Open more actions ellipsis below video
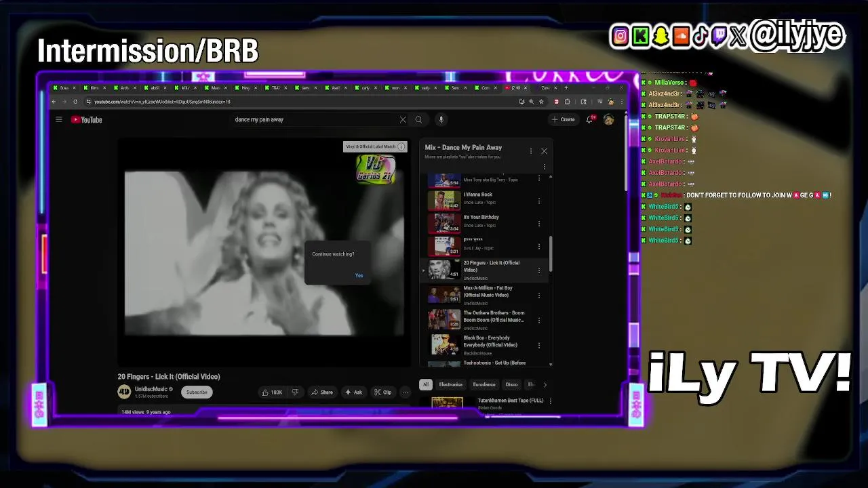Screen dimensions: 868x488 [406, 392]
